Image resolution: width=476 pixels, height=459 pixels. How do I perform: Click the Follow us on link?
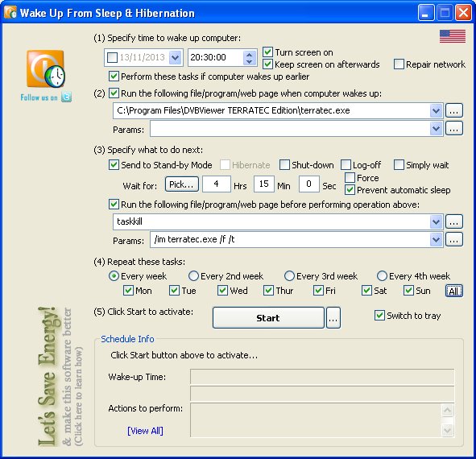coord(39,97)
